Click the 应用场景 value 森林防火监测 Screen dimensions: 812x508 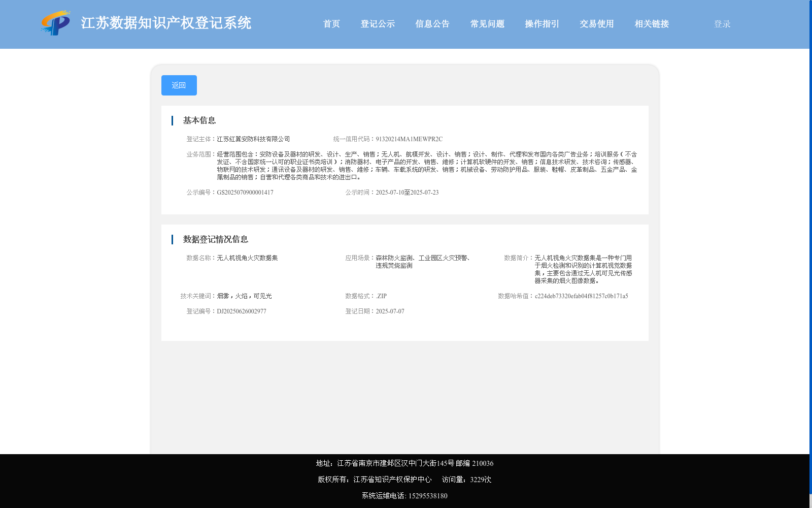point(394,258)
